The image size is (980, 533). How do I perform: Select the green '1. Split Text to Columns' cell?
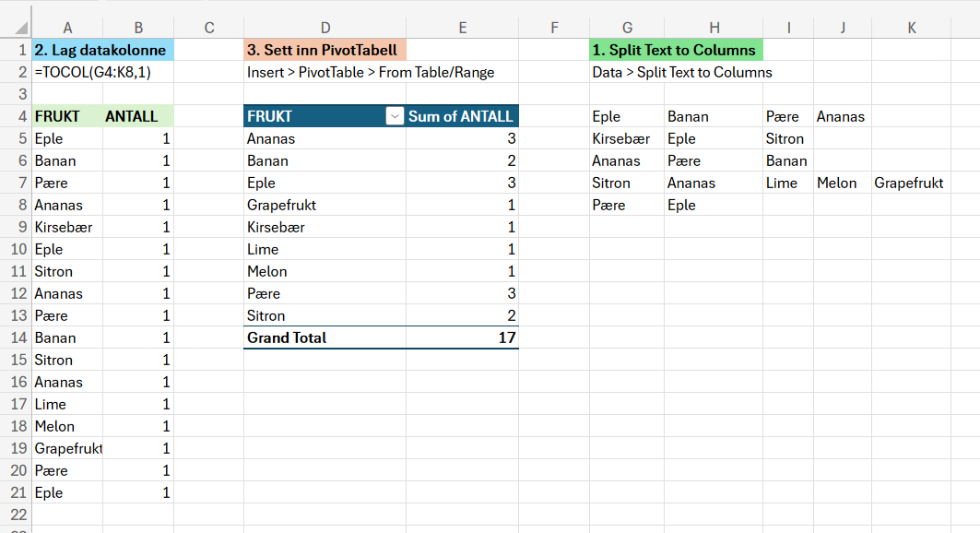(x=677, y=50)
